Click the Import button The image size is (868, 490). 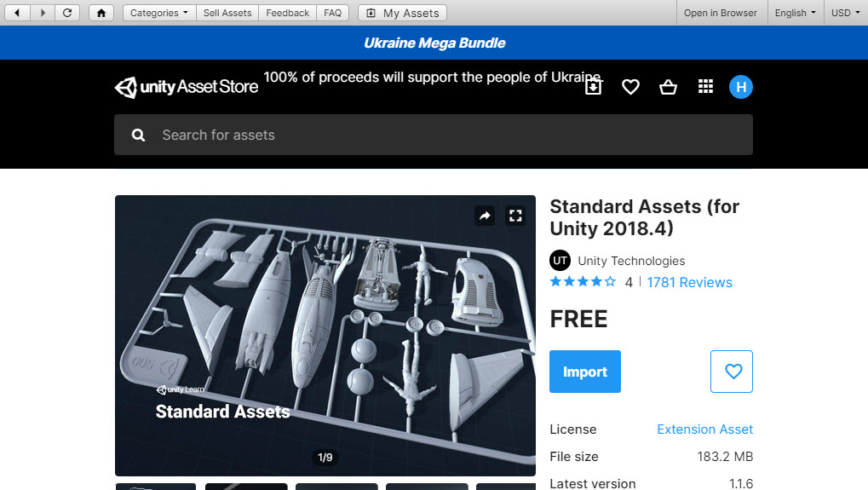click(x=585, y=372)
